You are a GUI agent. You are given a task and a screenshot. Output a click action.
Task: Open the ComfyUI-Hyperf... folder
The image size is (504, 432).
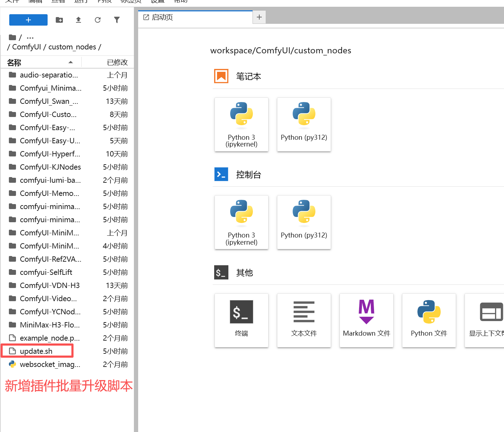tap(67, 154)
